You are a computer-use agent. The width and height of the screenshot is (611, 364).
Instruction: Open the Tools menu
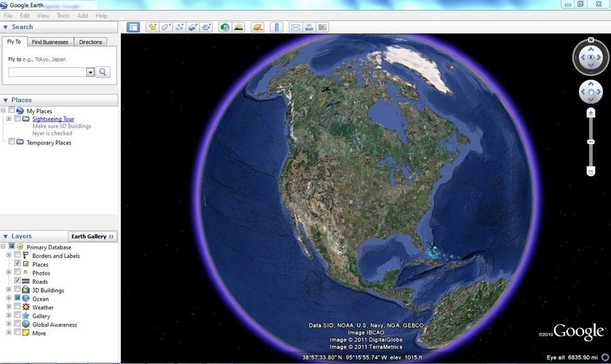(63, 16)
